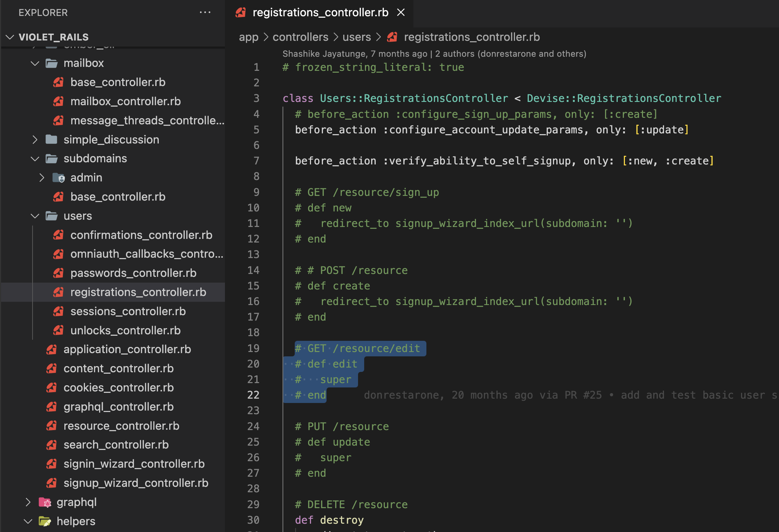Click the graphql folder icon
Screen dimensions: 779x532
pyautogui.click(x=45, y=502)
